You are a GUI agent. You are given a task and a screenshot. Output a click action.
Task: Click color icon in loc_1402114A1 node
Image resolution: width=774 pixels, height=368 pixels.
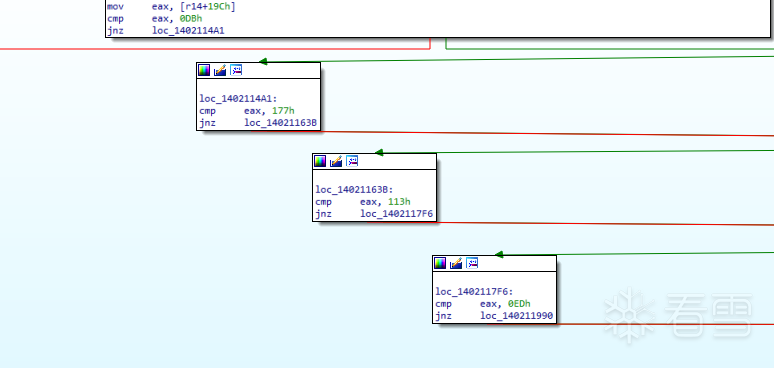point(204,70)
